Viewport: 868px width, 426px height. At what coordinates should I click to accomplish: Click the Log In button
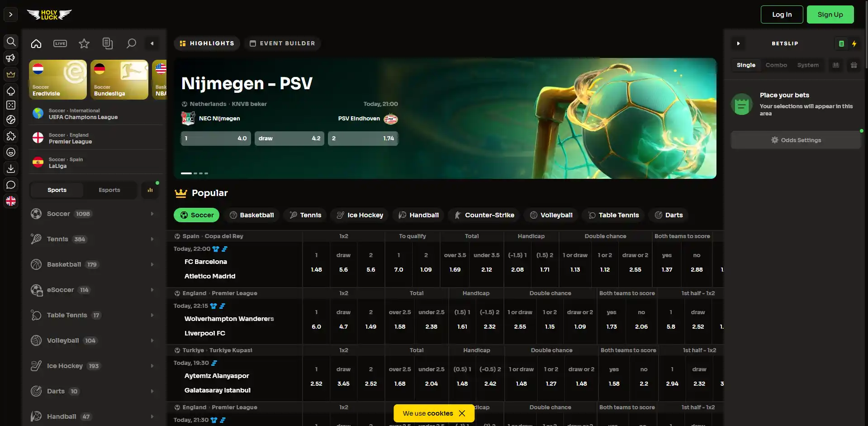tap(782, 14)
